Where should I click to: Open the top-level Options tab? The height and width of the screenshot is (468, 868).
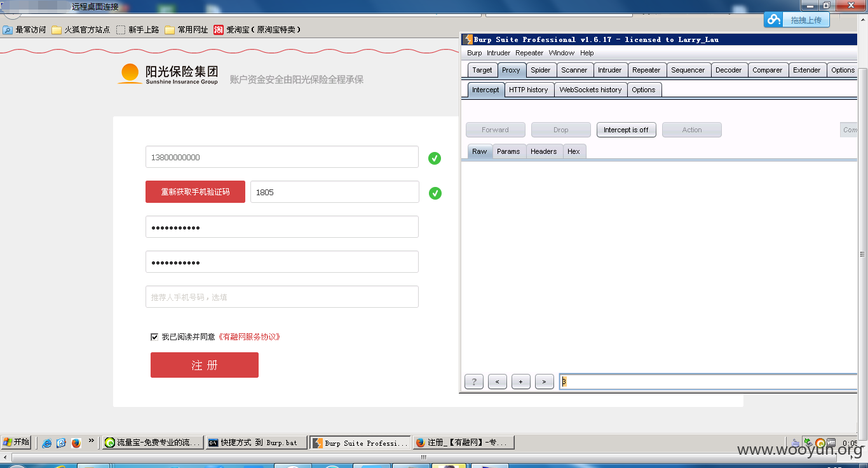point(843,70)
